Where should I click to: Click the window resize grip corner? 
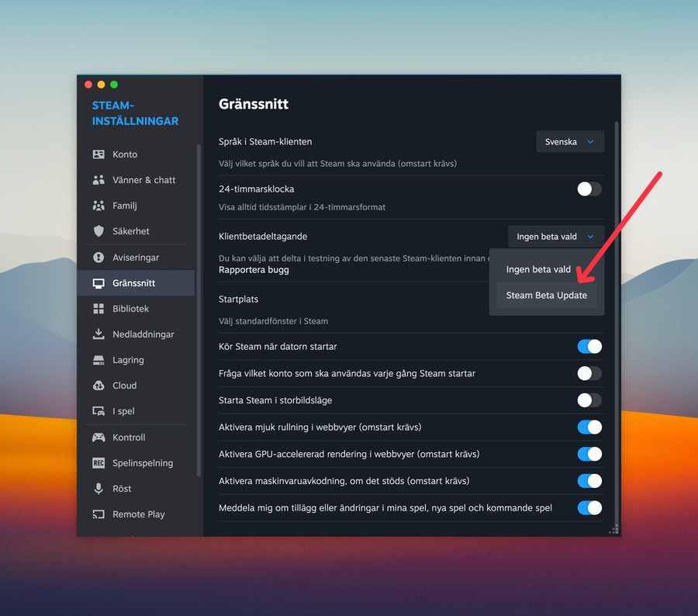click(x=613, y=529)
